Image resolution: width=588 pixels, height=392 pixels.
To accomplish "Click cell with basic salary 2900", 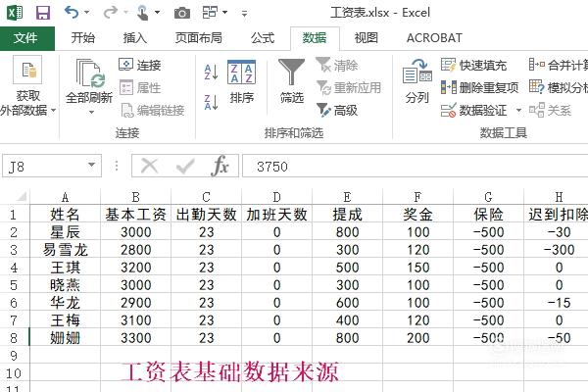I will pos(136,303).
